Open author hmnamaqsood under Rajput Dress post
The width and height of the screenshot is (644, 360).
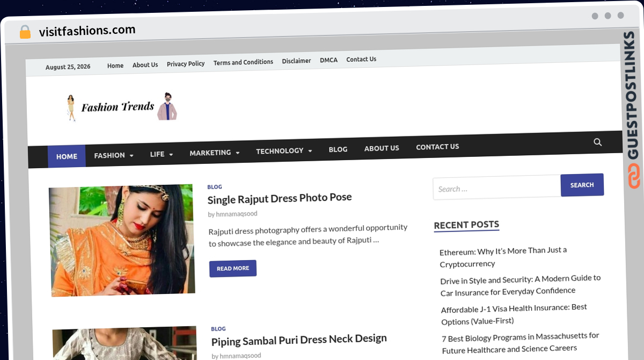(x=237, y=214)
